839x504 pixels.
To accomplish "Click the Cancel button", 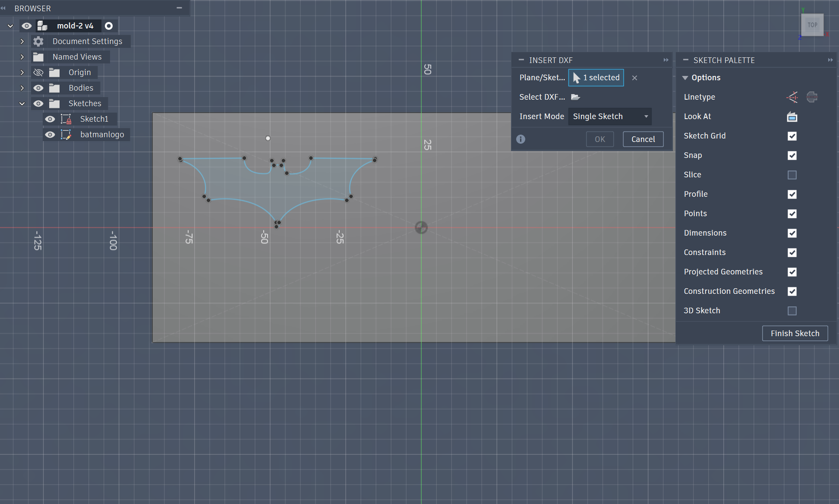I will [643, 139].
